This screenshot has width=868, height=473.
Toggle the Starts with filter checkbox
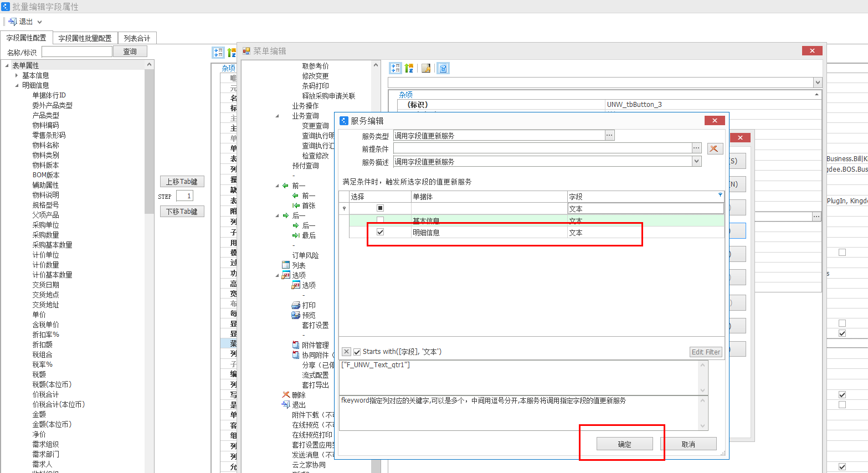click(x=357, y=352)
